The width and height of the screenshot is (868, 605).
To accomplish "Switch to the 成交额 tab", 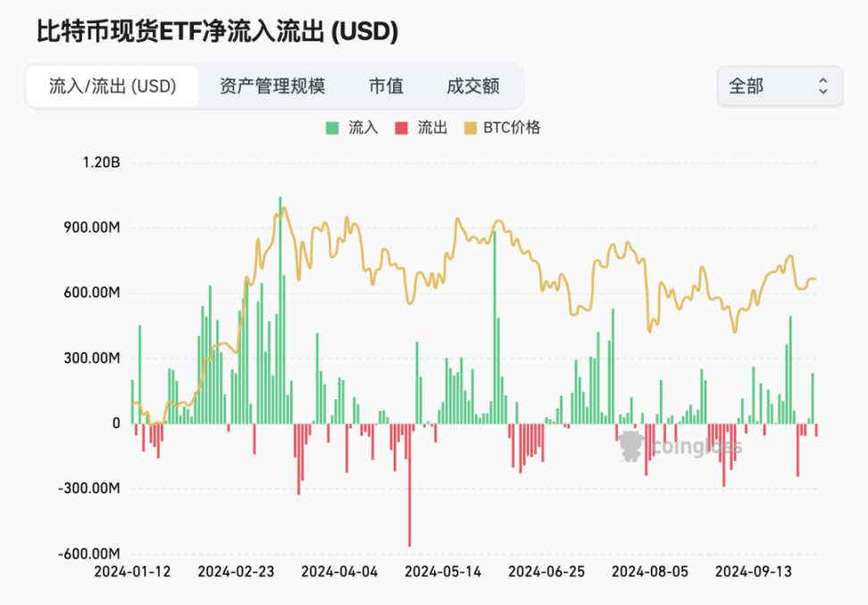I will click(472, 86).
